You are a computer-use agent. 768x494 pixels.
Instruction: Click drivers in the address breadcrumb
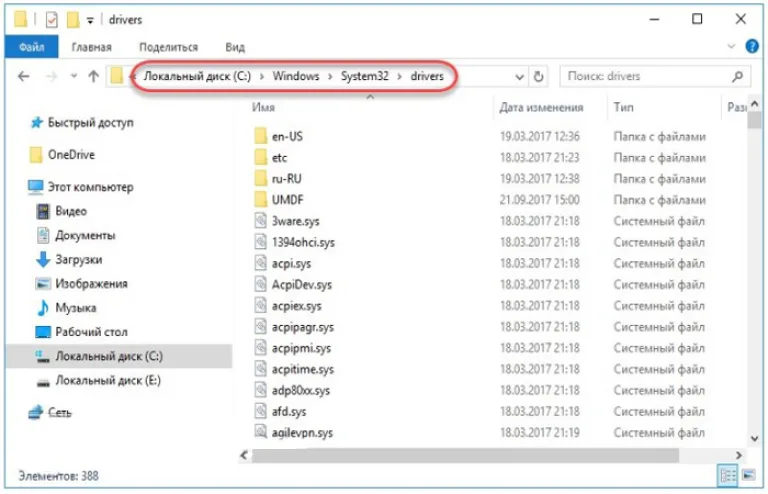point(427,76)
